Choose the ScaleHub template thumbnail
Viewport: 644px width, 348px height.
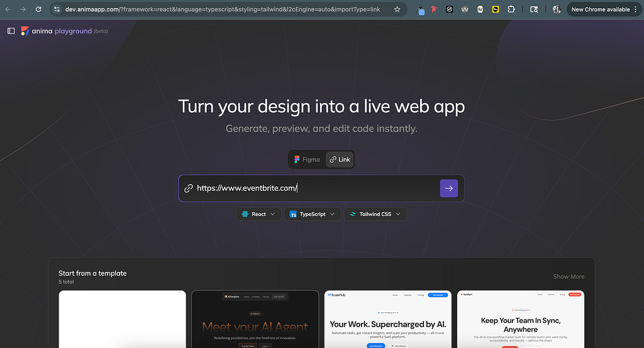click(x=387, y=319)
